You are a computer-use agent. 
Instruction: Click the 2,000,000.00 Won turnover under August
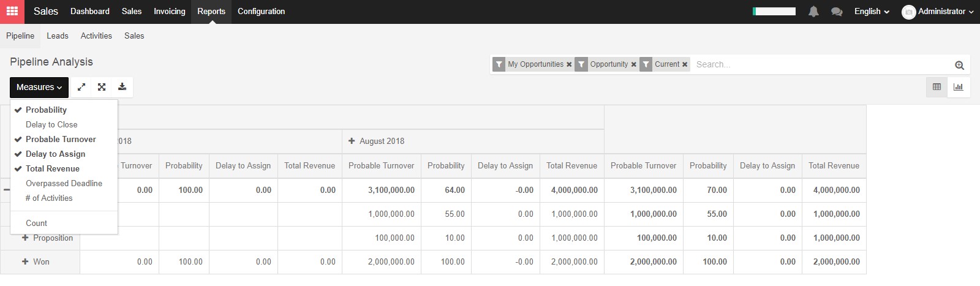[x=382, y=262]
